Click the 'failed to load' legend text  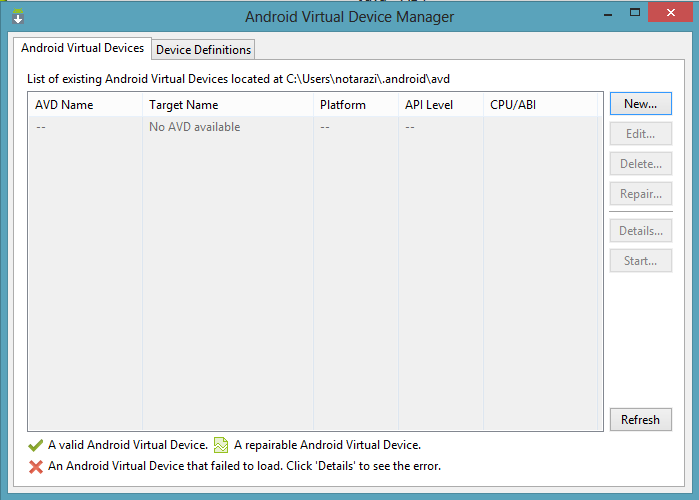point(244,466)
